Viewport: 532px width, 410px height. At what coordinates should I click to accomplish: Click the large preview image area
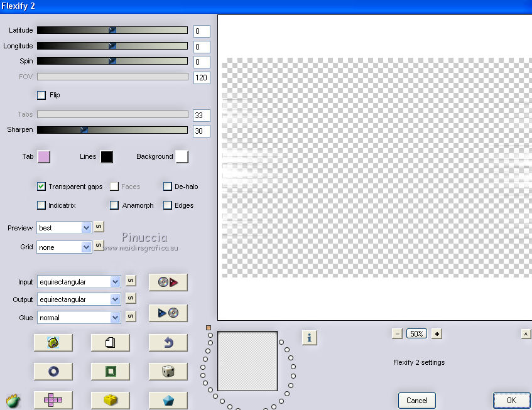click(375, 168)
